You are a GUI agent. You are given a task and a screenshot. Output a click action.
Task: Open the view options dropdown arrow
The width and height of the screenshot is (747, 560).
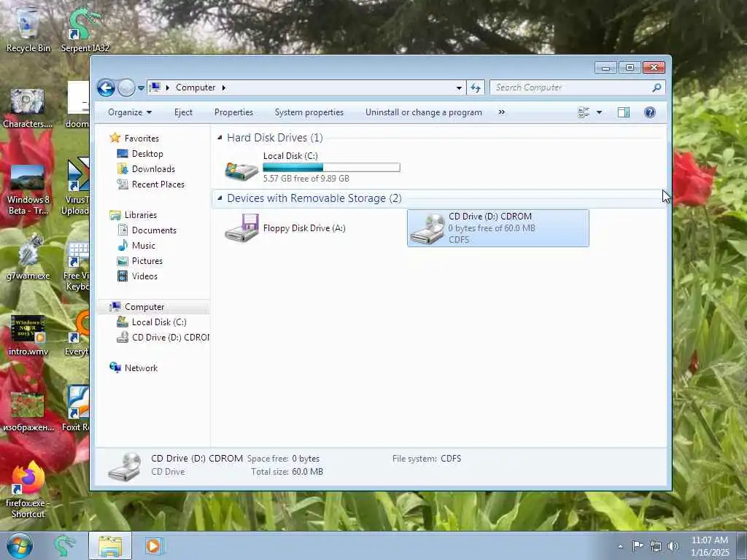(x=600, y=112)
